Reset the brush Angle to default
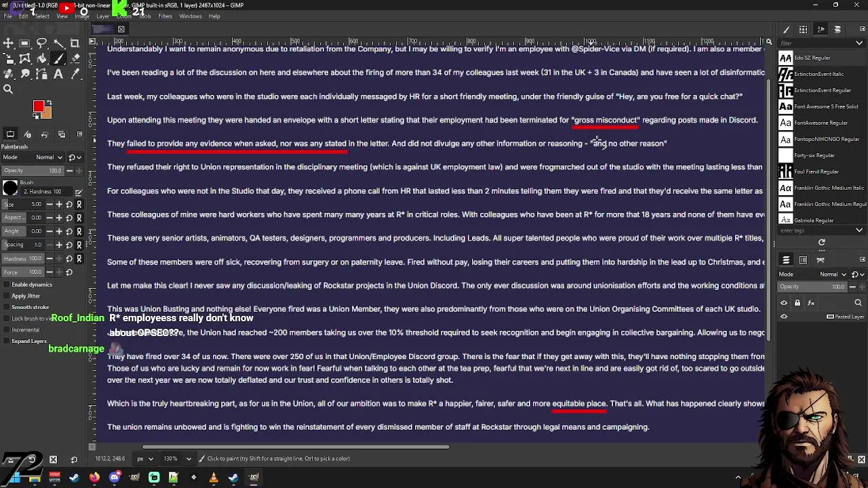 pyautogui.click(x=69, y=231)
